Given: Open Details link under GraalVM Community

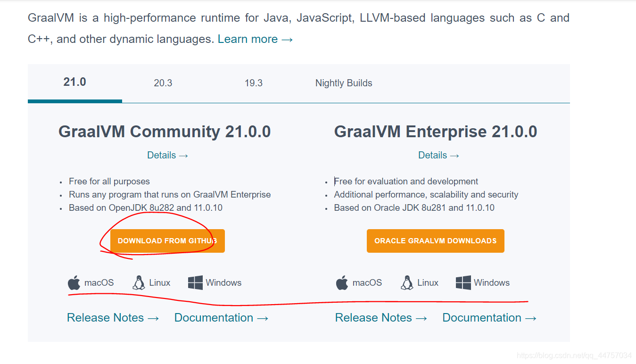Looking at the screenshot, I should (x=168, y=155).
